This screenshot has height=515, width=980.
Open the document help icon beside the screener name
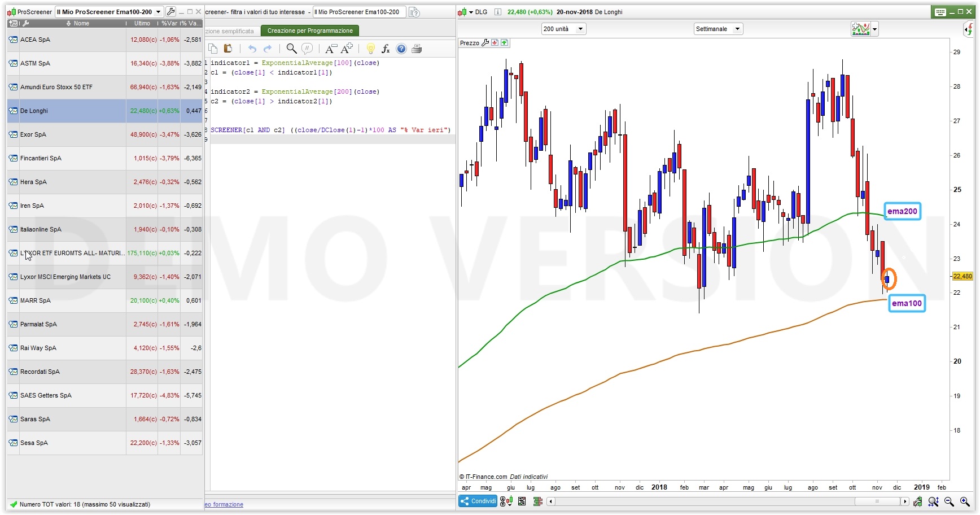click(414, 12)
